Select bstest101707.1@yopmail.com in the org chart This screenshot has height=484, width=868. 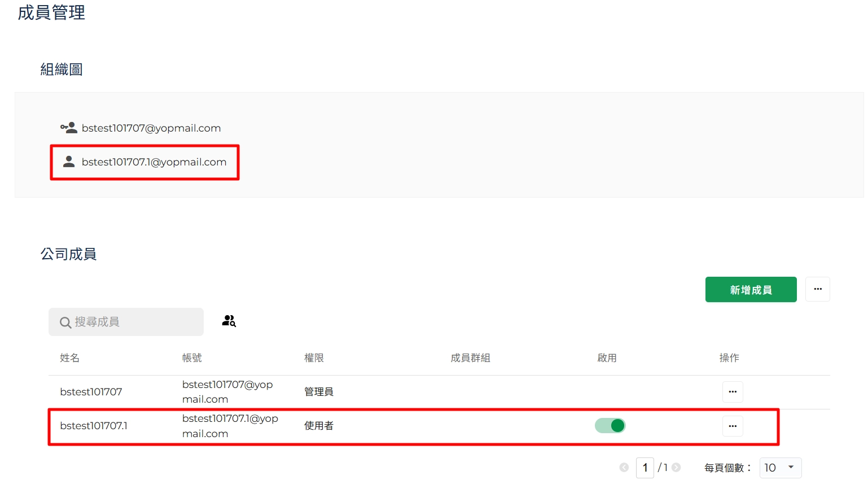[154, 162]
